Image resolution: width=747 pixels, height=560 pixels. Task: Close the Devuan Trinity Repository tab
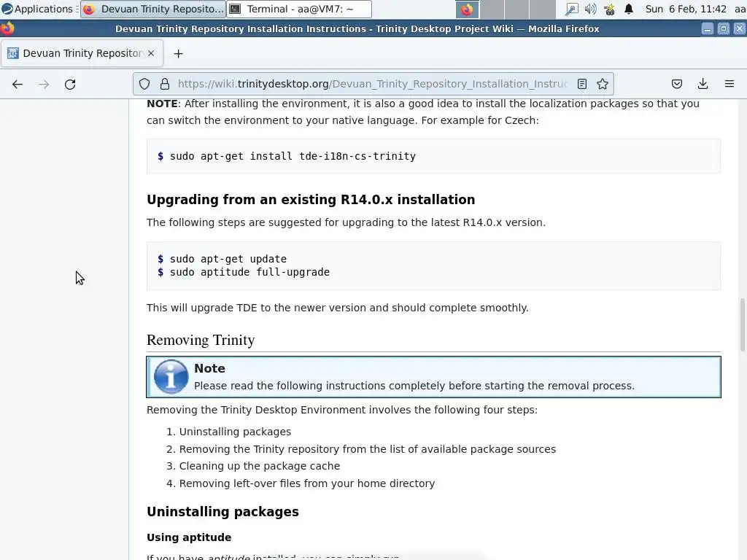151,53
